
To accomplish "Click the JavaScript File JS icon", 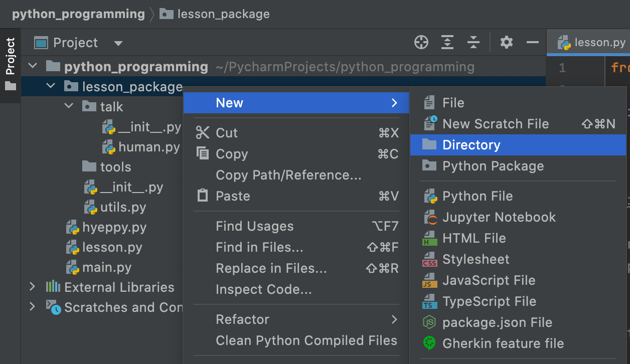I will [430, 280].
